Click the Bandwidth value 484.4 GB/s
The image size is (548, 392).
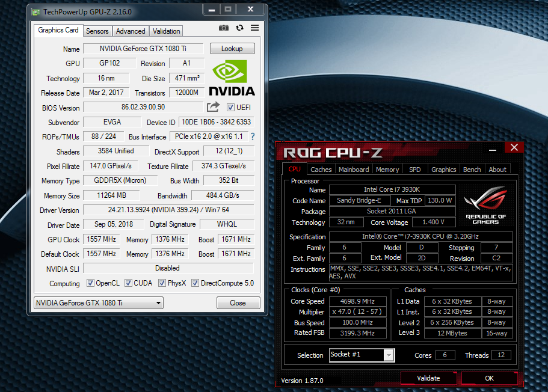tap(223, 195)
